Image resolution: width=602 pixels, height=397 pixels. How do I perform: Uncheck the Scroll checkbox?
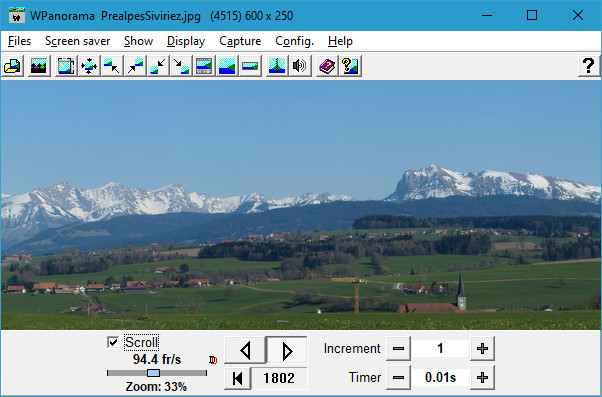tap(113, 342)
